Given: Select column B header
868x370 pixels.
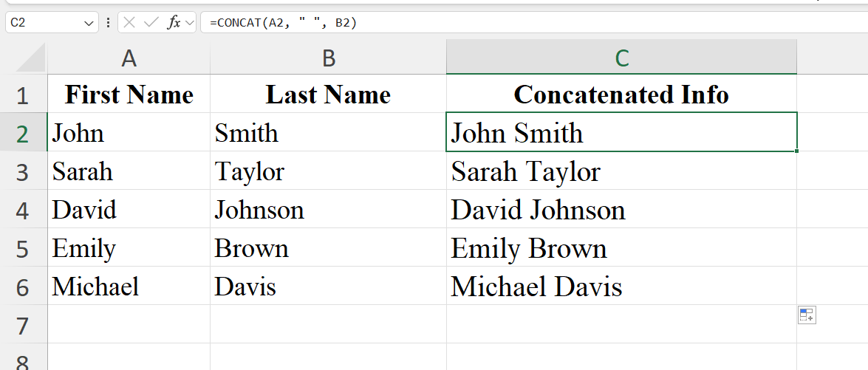Looking at the screenshot, I should pos(328,58).
